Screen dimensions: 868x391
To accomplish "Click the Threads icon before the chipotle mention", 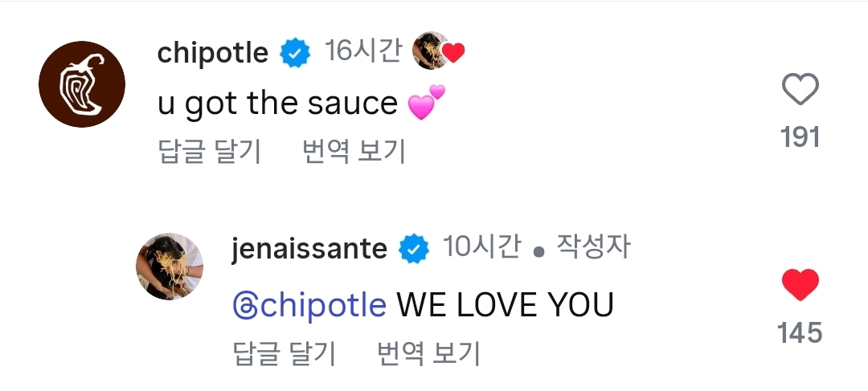I will (x=245, y=305).
